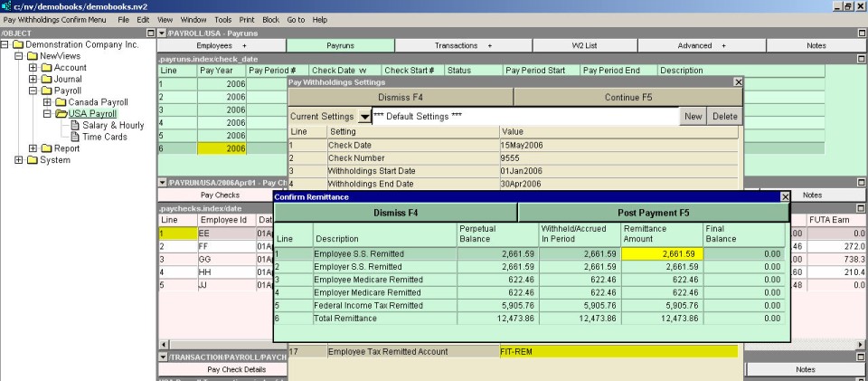The height and width of the screenshot is (381, 868).
Task: Click the Payruns pane drop arrow icon
Action: point(162,33)
